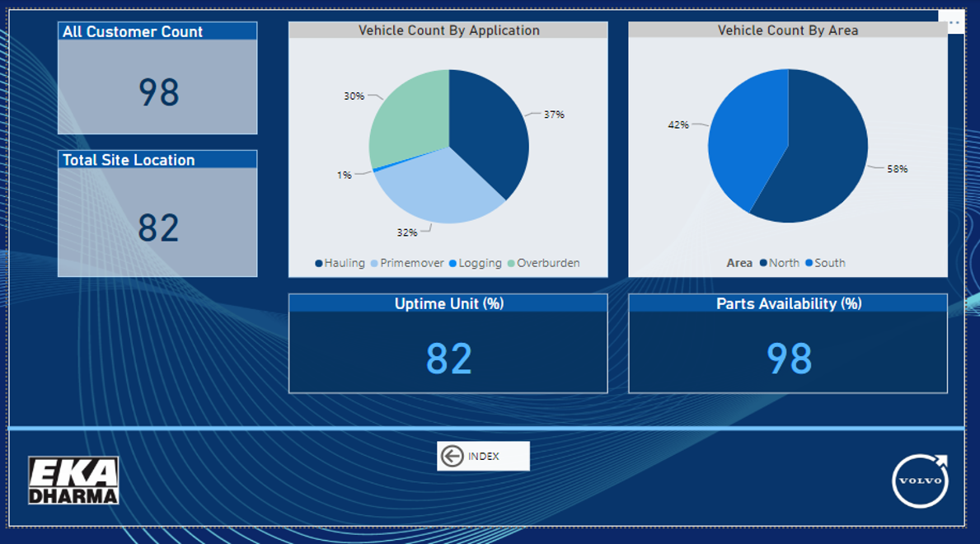
Task: Click the 37% data label
Action: pos(554,115)
